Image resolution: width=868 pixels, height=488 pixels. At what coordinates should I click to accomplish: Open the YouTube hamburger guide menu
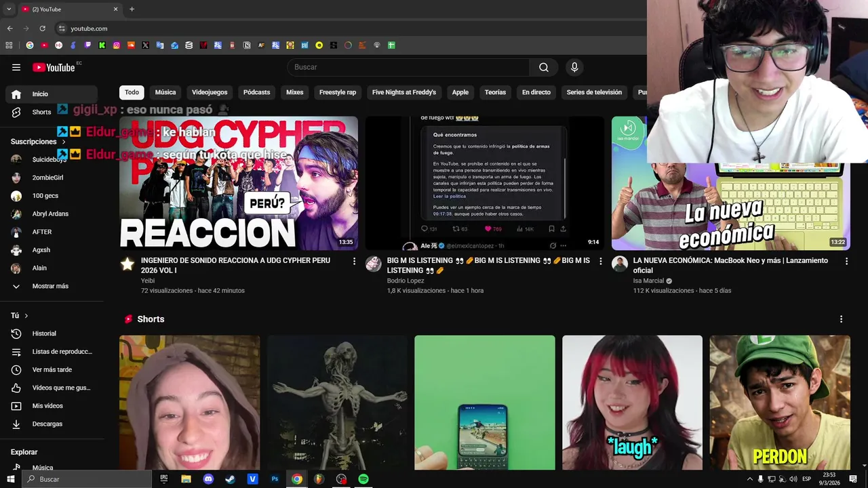[x=16, y=67]
